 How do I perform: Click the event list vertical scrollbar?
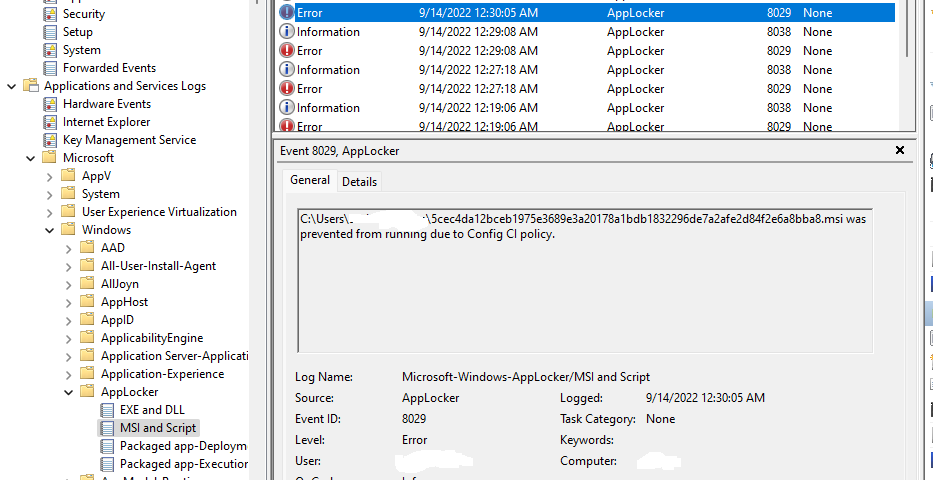(909, 60)
